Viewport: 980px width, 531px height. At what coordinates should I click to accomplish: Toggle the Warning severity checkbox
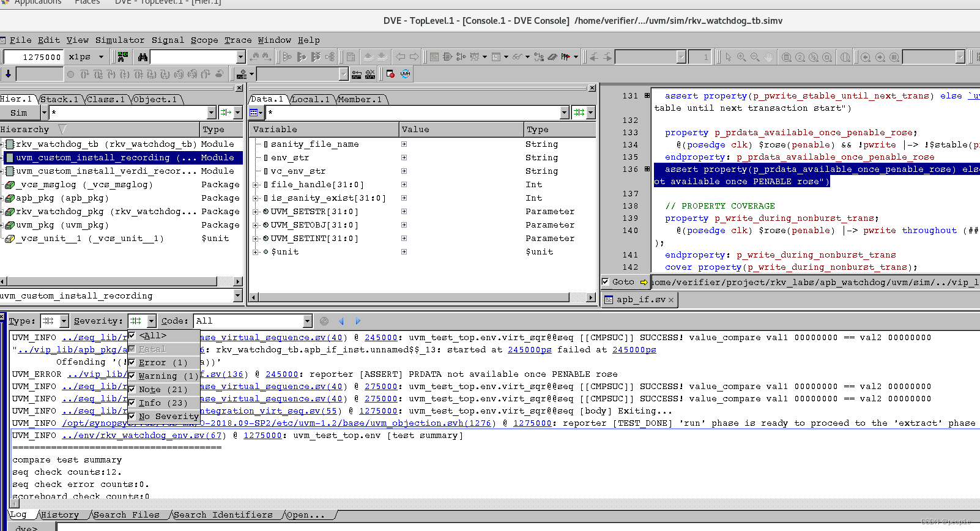tap(132, 376)
